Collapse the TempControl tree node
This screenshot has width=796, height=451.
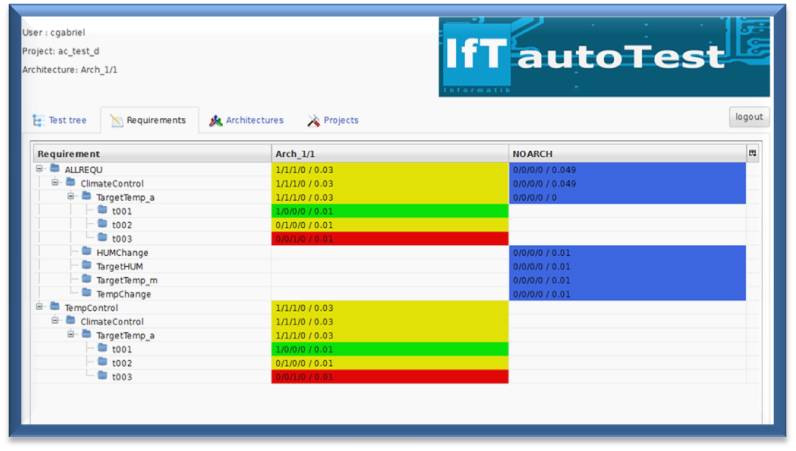[x=40, y=307]
